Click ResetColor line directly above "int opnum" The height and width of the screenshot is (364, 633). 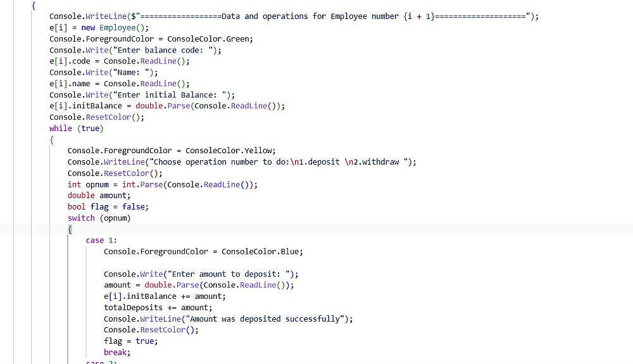[115, 173]
